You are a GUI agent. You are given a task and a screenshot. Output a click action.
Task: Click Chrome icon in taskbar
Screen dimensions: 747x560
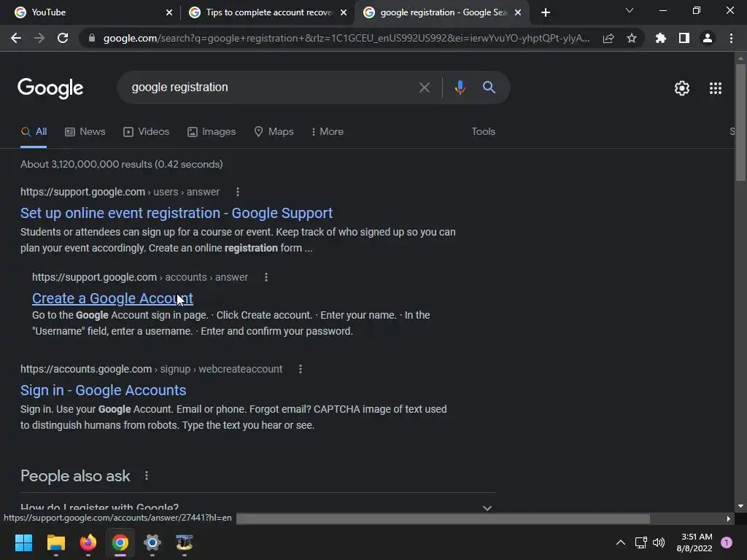(x=120, y=542)
